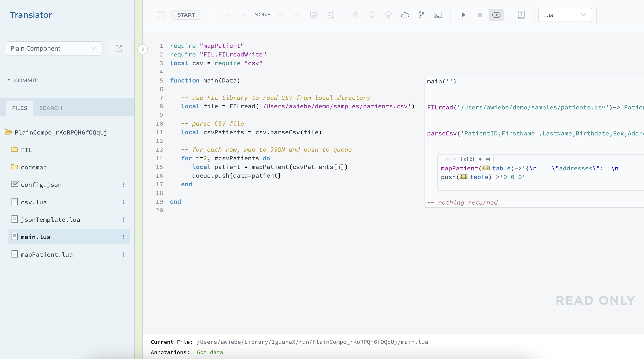This screenshot has height=359, width=644.
Task: Click the cloud icon in toolbar
Action: (405, 15)
